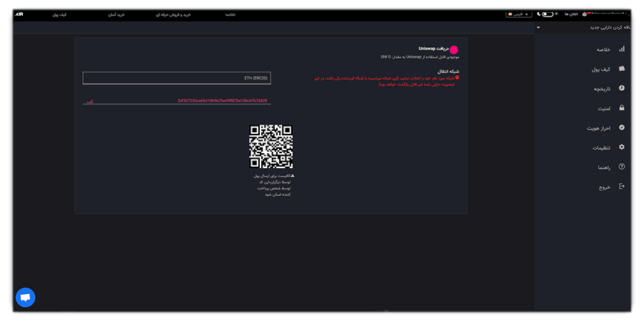The height and width of the screenshot is (322, 644).
Task: Click the دریافت Uniswap heading
Action: click(x=433, y=49)
